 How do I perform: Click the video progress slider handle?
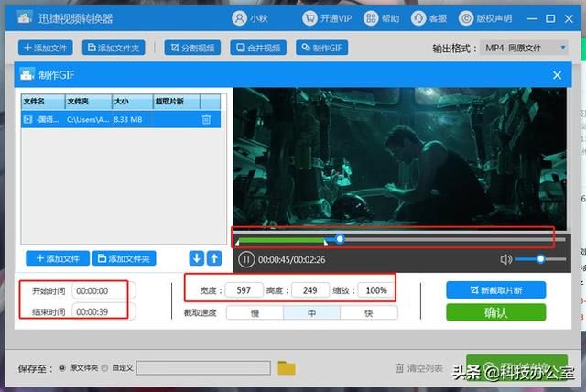tap(340, 238)
